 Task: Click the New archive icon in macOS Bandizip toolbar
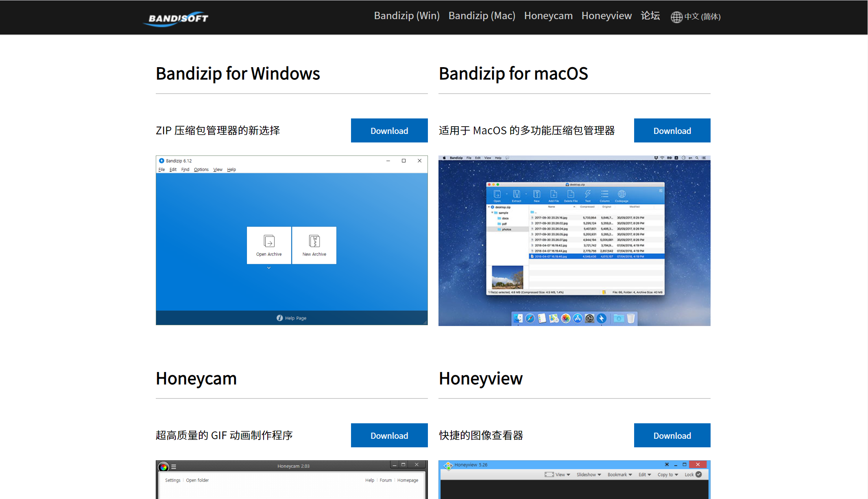tap(537, 194)
